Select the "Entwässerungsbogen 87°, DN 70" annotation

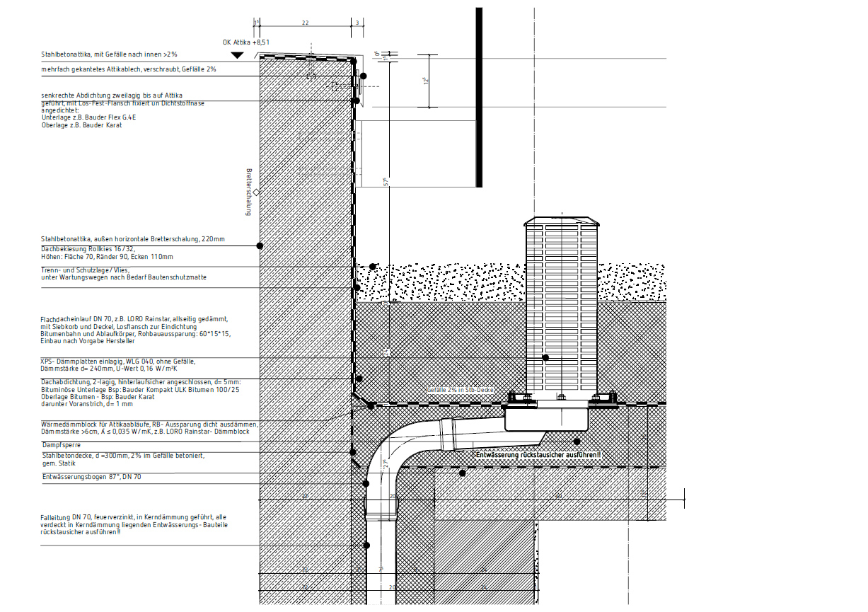(93, 478)
